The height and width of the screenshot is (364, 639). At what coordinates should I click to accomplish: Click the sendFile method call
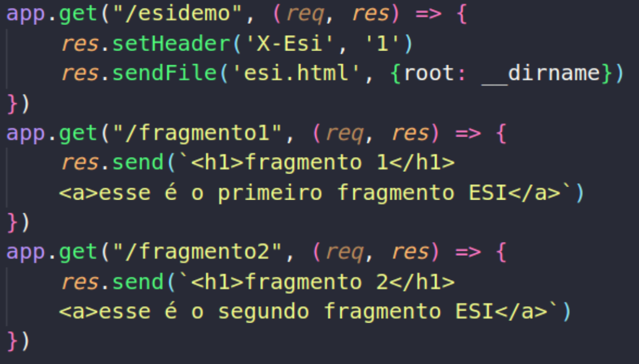(x=164, y=73)
